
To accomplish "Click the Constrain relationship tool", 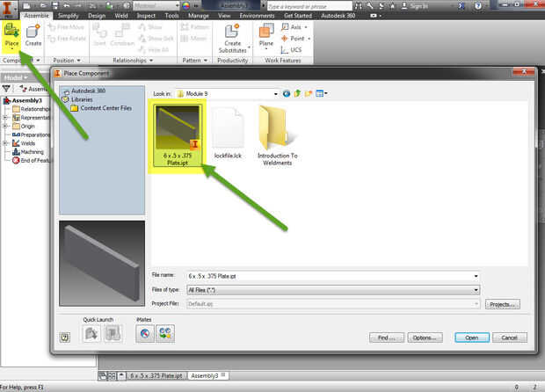I will (x=122, y=35).
